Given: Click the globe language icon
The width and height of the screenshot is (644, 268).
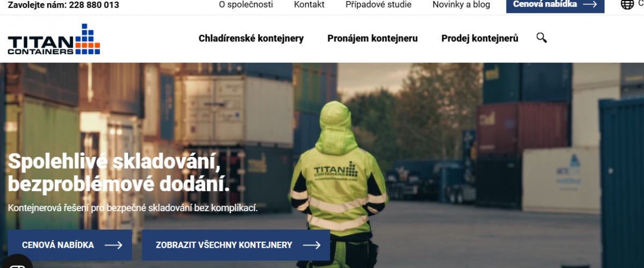Looking at the screenshot, I should coord(627,4).
